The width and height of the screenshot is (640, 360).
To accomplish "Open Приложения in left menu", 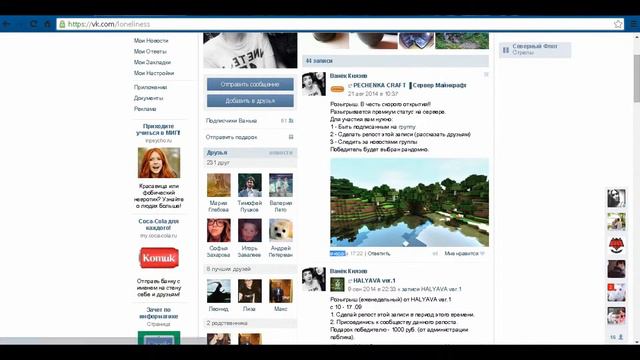I will tap(150, 87).
